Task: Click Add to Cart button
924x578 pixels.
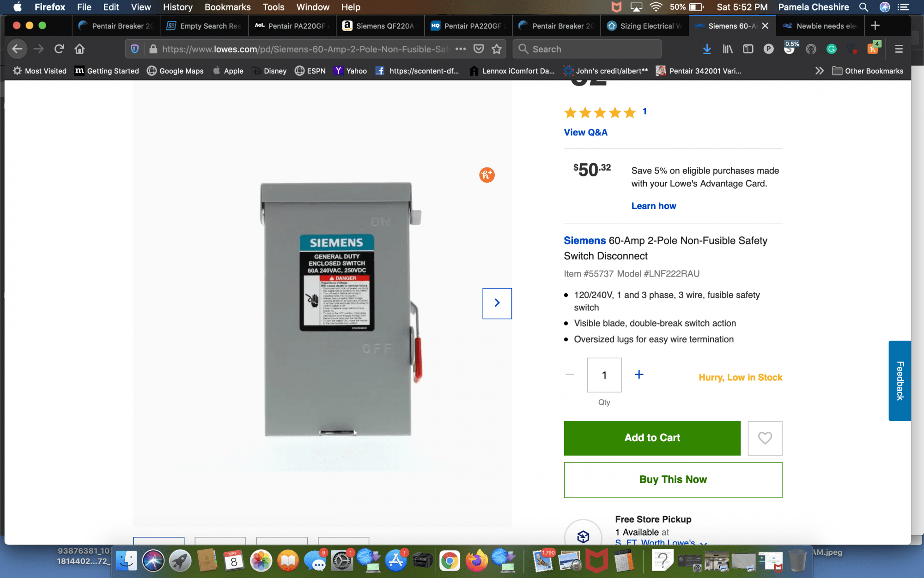Action: coord(652,438)
